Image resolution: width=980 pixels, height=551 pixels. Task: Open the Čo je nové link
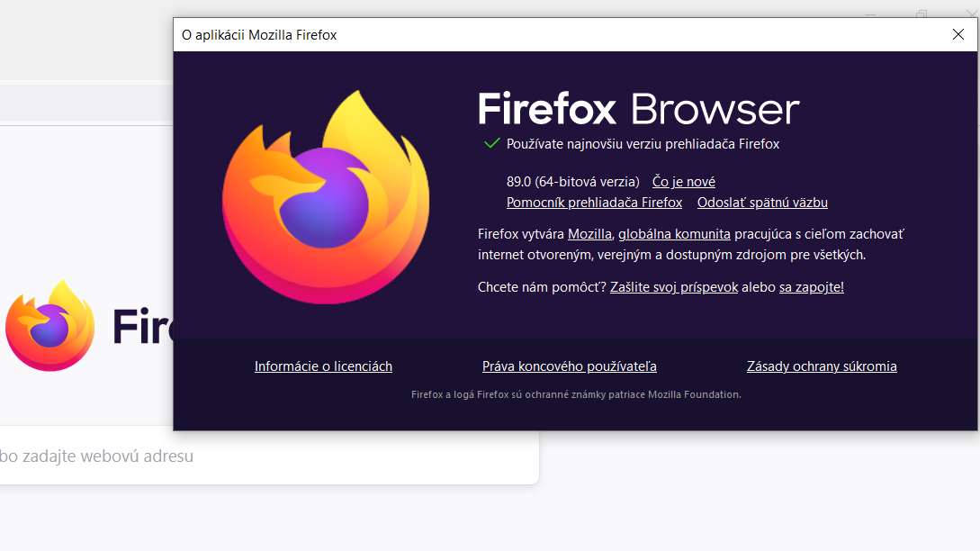(x=684, y=182)
